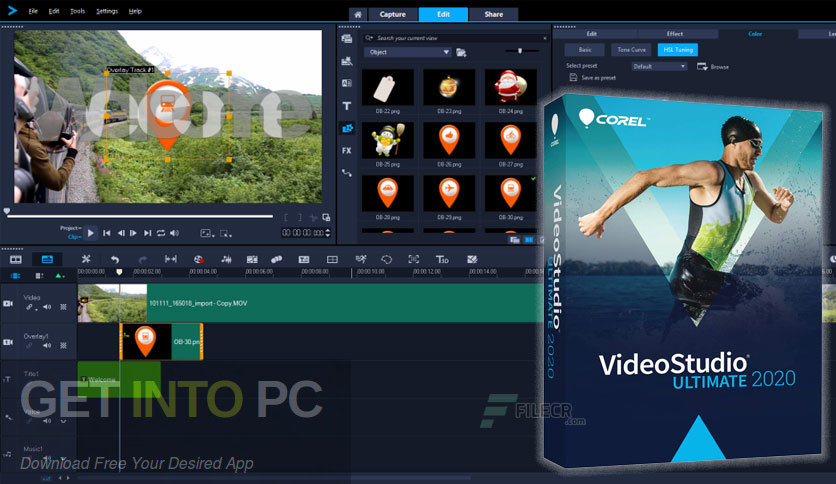
Task: Click the Home icon tab
Action: click(358, 14)
